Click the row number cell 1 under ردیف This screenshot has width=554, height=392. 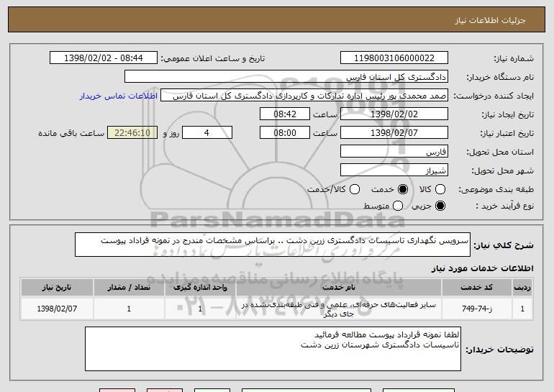click(522, 309)
